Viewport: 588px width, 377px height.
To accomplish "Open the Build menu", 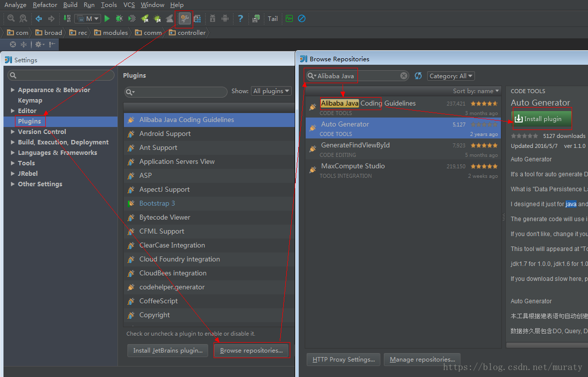I will [x=70, y=5].
